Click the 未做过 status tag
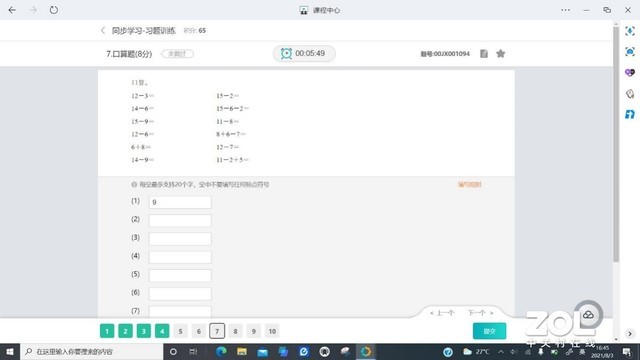 pos(178,53)
